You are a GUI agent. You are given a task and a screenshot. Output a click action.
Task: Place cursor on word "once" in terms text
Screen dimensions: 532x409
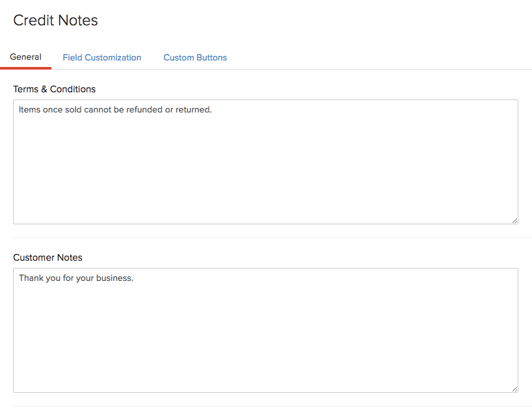pyautogui.click(x=53, y=110)
